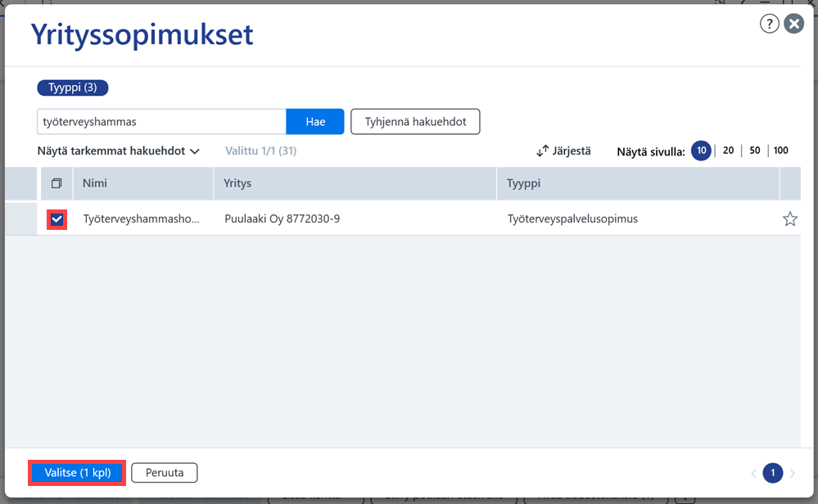The width and height of the screenshot is (818, 504).
Task: Uncheck the Työterveyshammasho... row checkbox
Action: [x=56, y=219]
